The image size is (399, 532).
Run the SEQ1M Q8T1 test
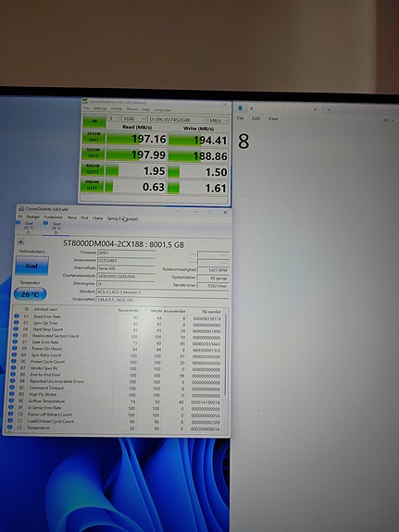[x=94, y=137]
